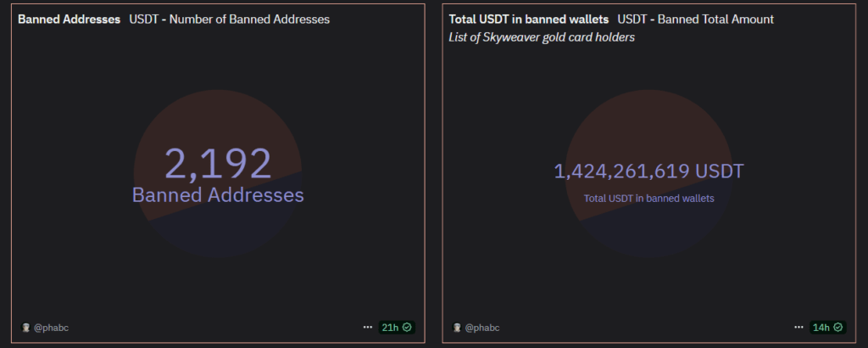
Task: Click the green check icon beside 21h
Action: pos(407,328)
